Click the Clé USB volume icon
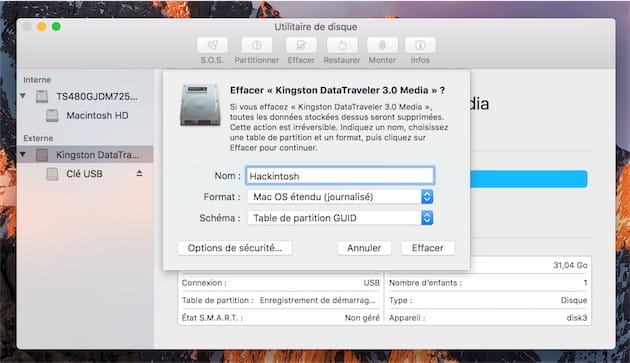630x363 pixels. point(52,174)
